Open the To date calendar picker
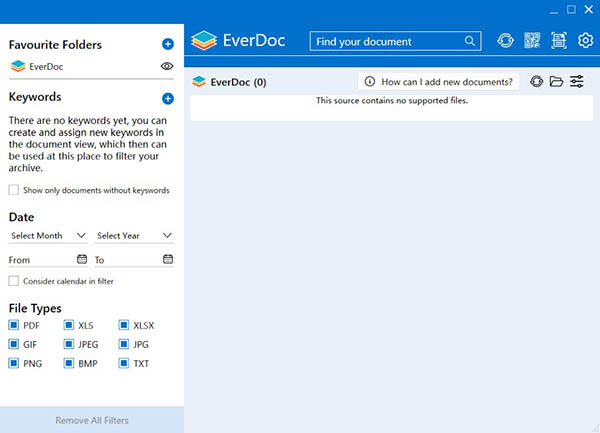This screenshot has width=600, height=433. pos(168,259)
